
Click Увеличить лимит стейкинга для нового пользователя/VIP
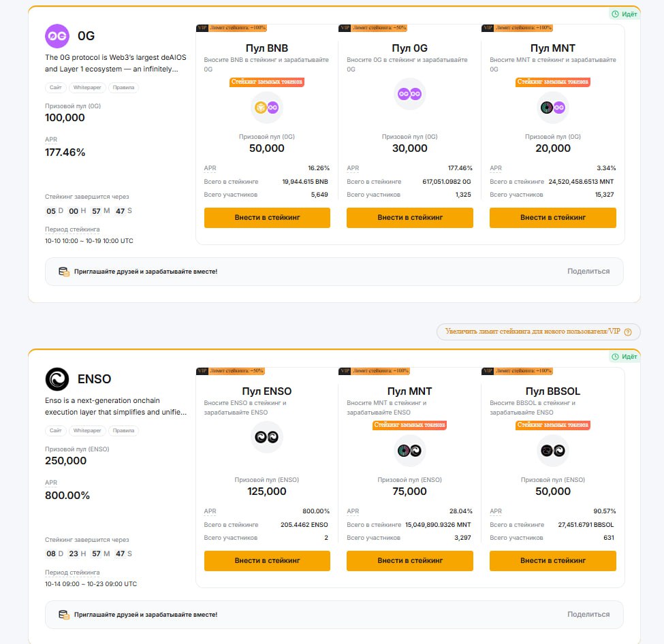click(x=533, y=332)
